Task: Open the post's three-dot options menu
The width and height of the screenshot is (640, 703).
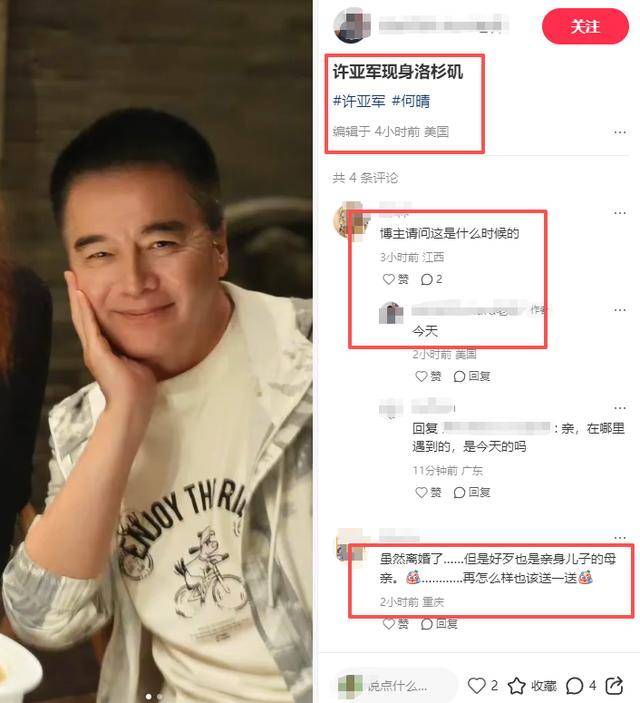Action: 620,132
